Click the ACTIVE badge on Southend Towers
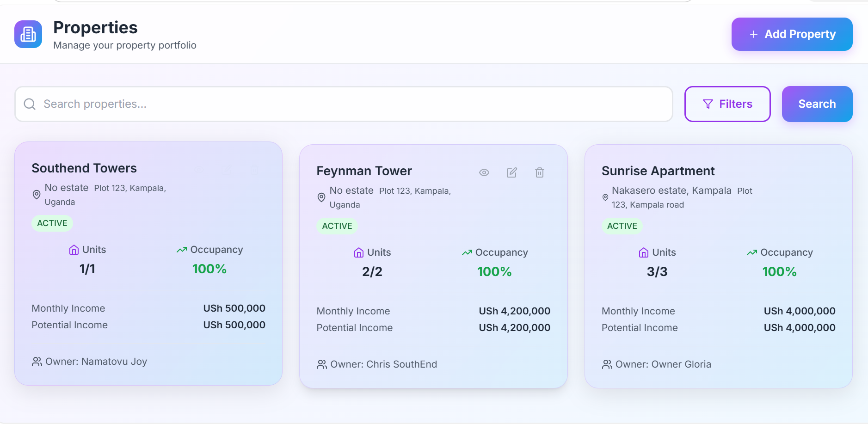The width and height of the screenshot is (868, 424). coord(52,223)
